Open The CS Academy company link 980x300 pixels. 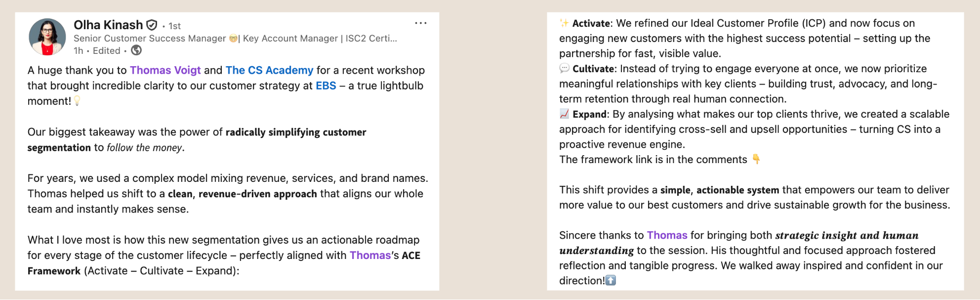[x=269, y=70]
